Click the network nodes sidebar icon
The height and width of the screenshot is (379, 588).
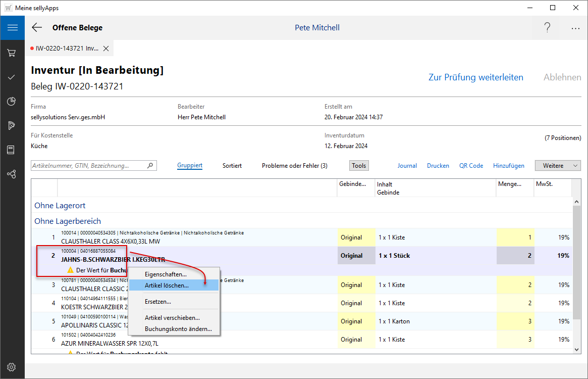click(12, 174)
